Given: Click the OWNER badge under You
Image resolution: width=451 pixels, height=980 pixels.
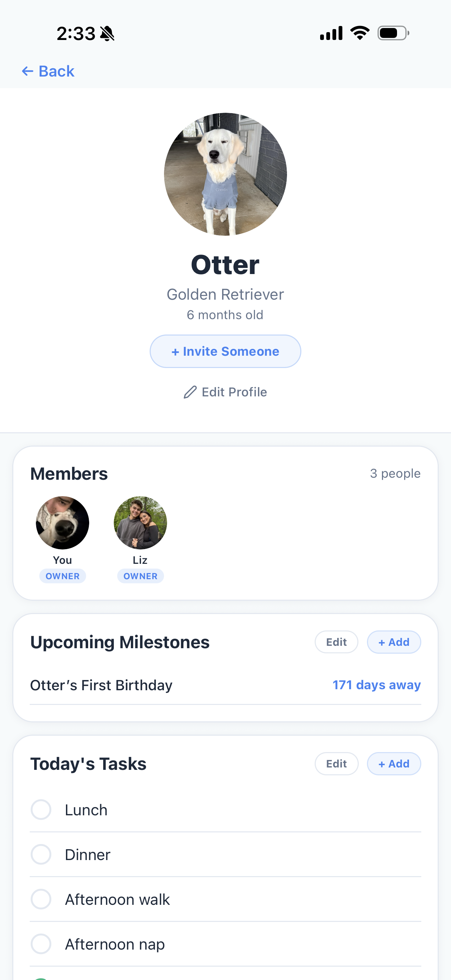Looking at the screenshot, I should click(x=63, y=576).
